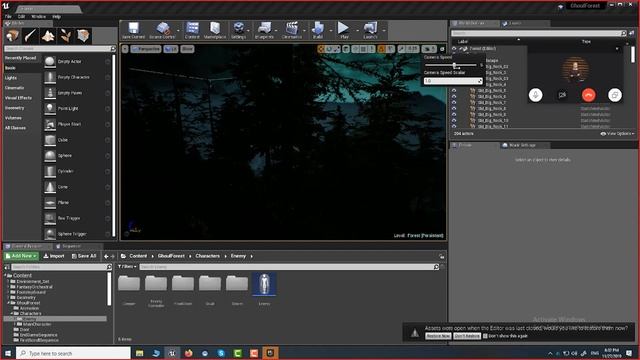The image size is (640, 360).
Task: Toggle visibility eye for SM_Big_Rock_8
Action: tap(454, 109)
